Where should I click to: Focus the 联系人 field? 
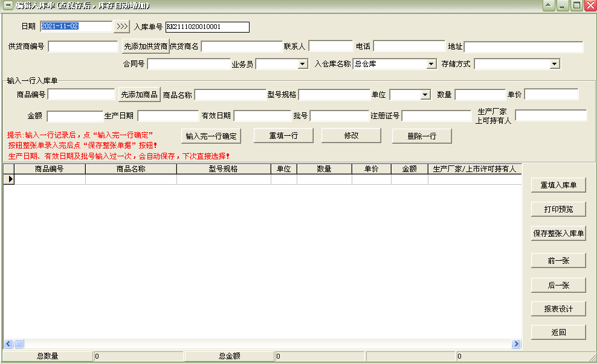(331, 46)
